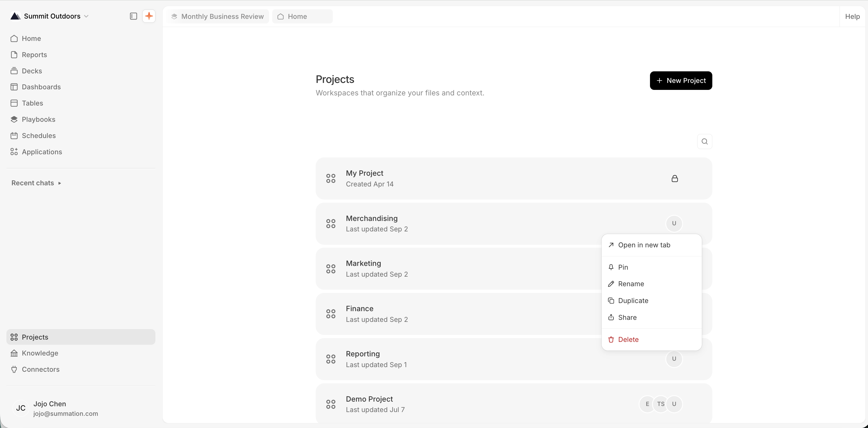Click the U avatar on Reporting row
The width and height of the screenshot is (868, 428).
tap(674, 359)
